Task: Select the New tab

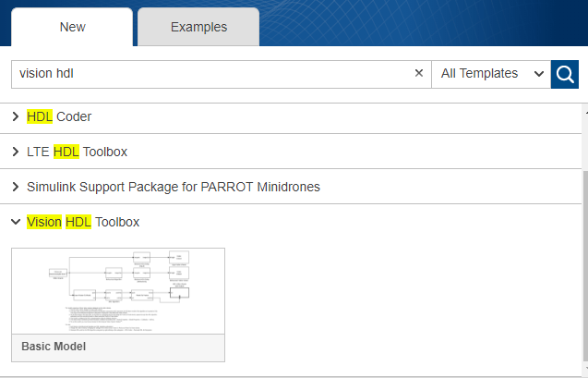Action: click(x=72, y=27)
